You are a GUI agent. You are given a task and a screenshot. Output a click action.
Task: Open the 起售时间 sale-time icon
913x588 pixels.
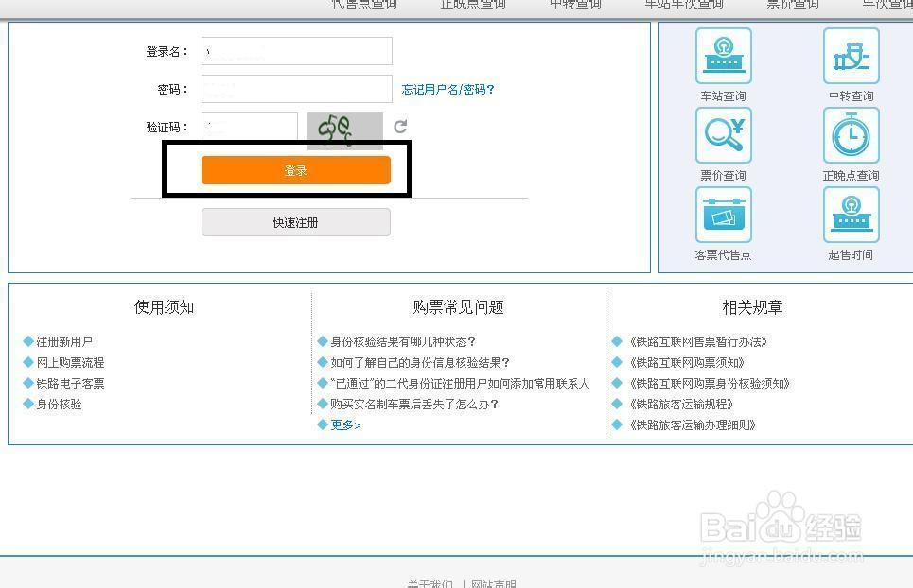[x=851, y=216]
